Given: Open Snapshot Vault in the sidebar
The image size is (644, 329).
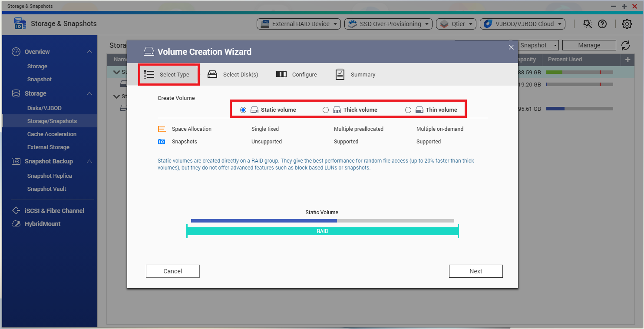Looking at the screenshot, I should 46,189.
